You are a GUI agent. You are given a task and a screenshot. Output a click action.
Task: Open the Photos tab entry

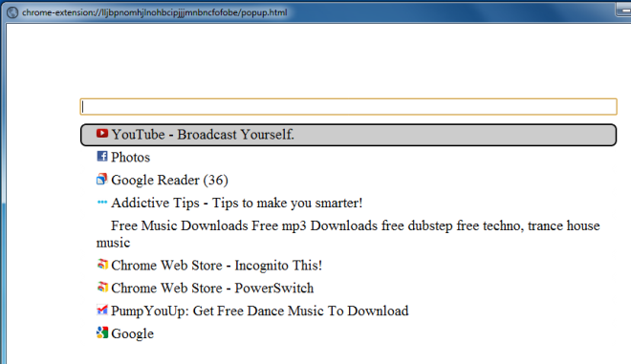tap(130, 158)
